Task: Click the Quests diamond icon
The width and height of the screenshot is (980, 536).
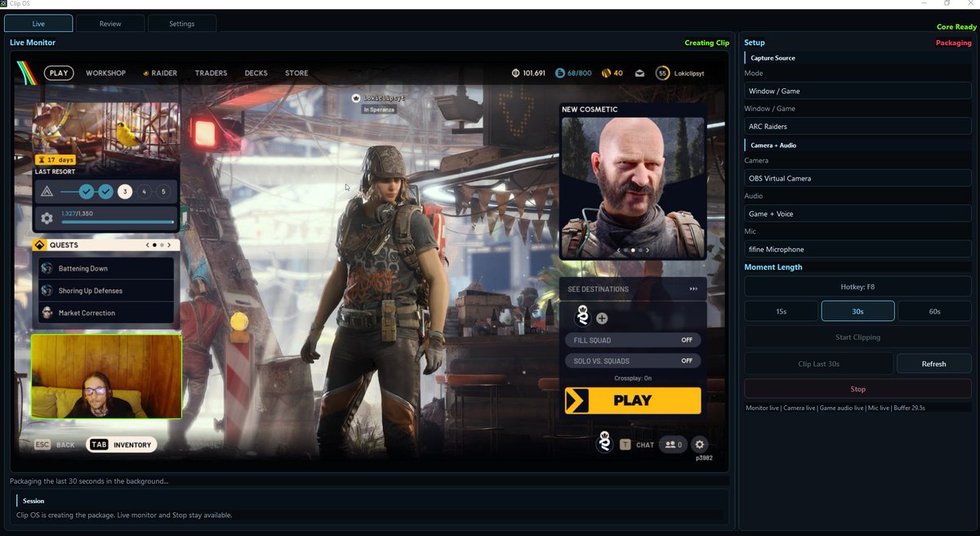Action: coord(38,244)
